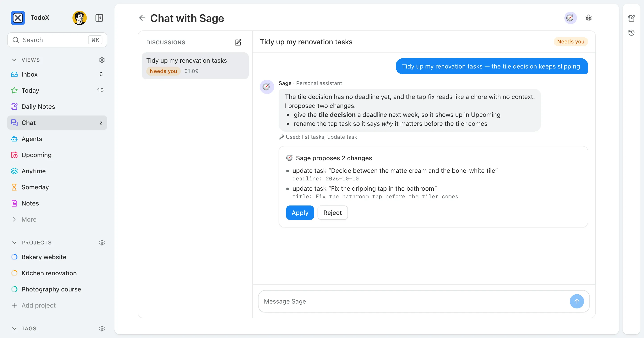
Task: Collapse the Views section
Action: click(x=14, y=60)
